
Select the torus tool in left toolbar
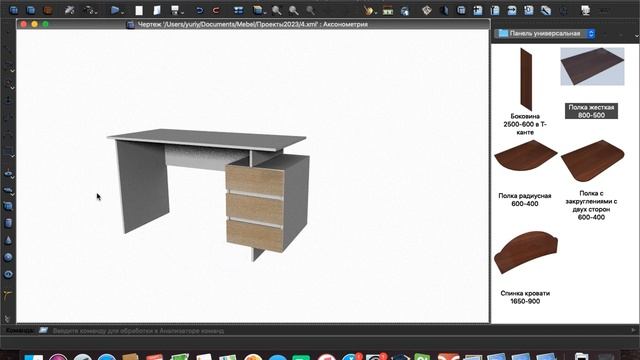point(8,274)
